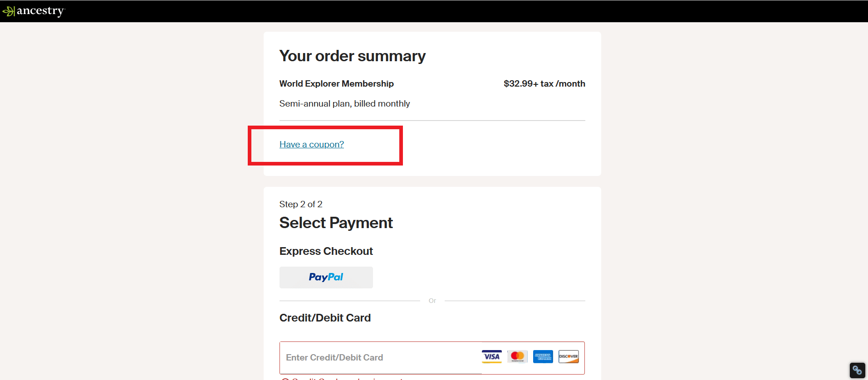Click the Ancestry logo in the header
Image resolution: width=868 pixels, height=380 pixels.
(x=40, y=11)
